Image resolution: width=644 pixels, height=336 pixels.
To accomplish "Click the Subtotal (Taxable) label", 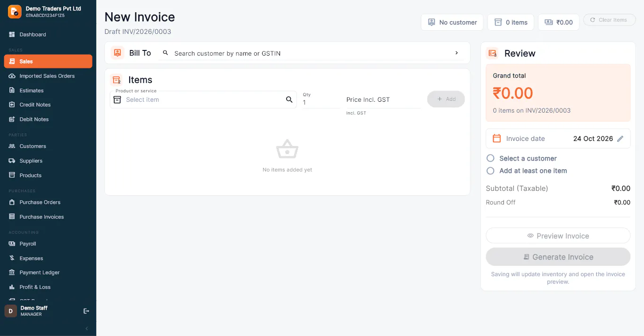I will pyautogui.click(x=517, y=188).
